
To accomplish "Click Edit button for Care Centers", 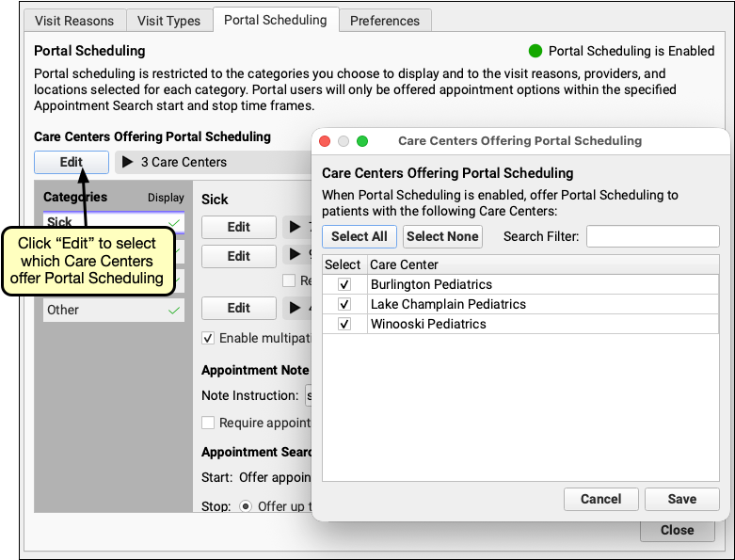I will pyautogui.click(x=72, y=162).
